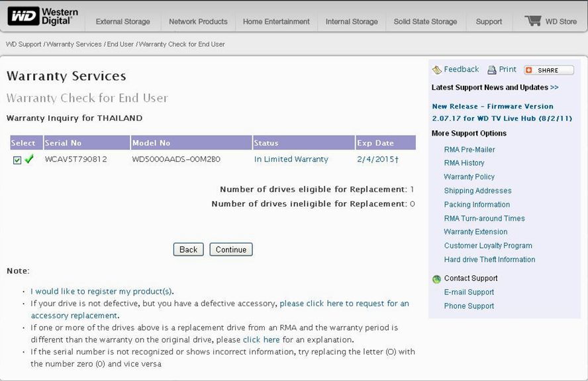Open the In Limited Warranty status link

[291, 159]
